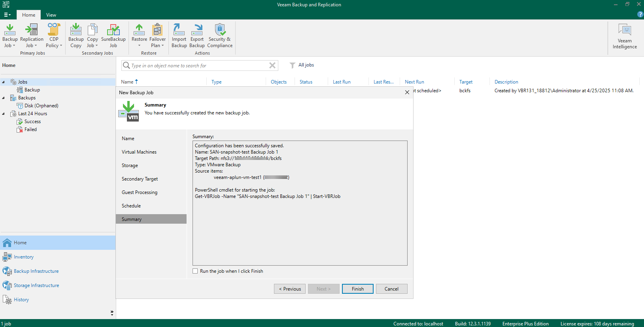644x327 pixels.
Task: Click the Import Backup ribbon icon
Action: point(179,36)
